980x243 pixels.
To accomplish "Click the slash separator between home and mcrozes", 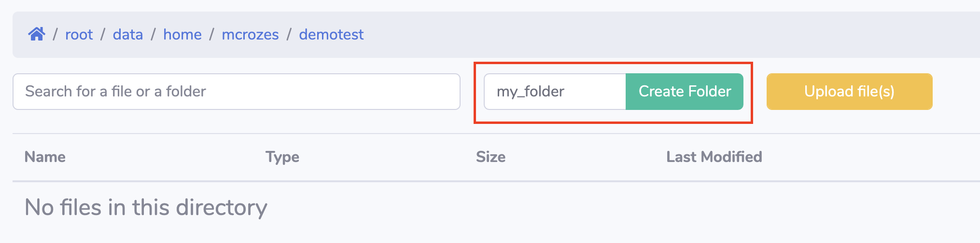I will pyautogui.click(x=211, y=35).
